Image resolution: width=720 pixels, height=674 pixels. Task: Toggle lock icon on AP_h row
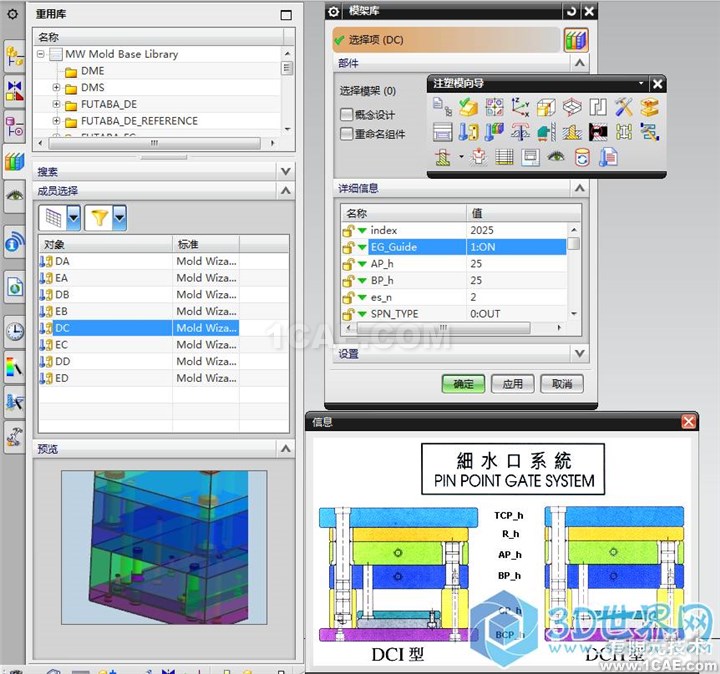tap(349, 264)
